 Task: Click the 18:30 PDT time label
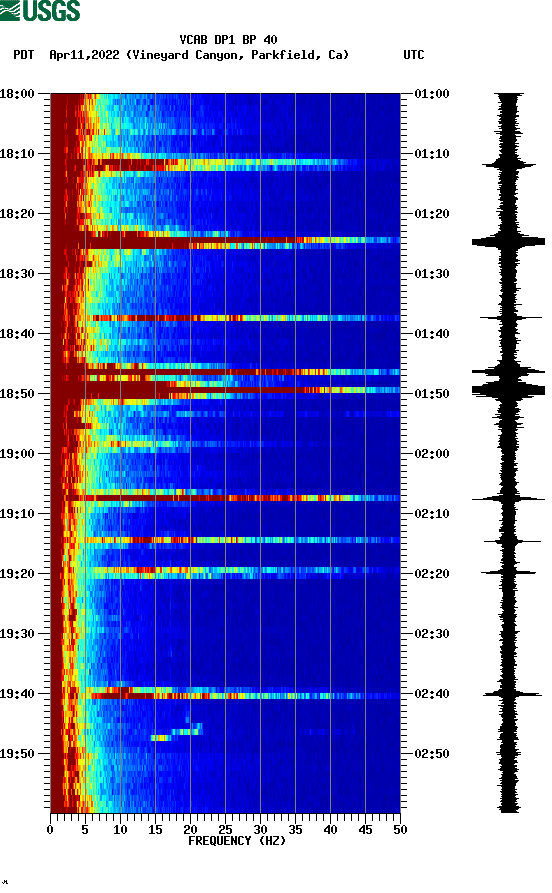(x=17, y=274)
